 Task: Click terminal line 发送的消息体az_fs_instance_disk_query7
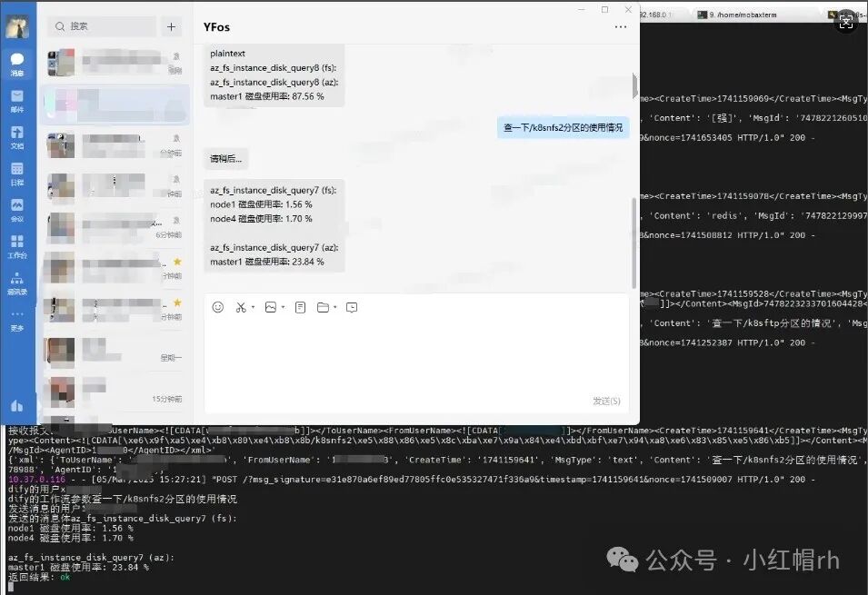tap(123, 518)
